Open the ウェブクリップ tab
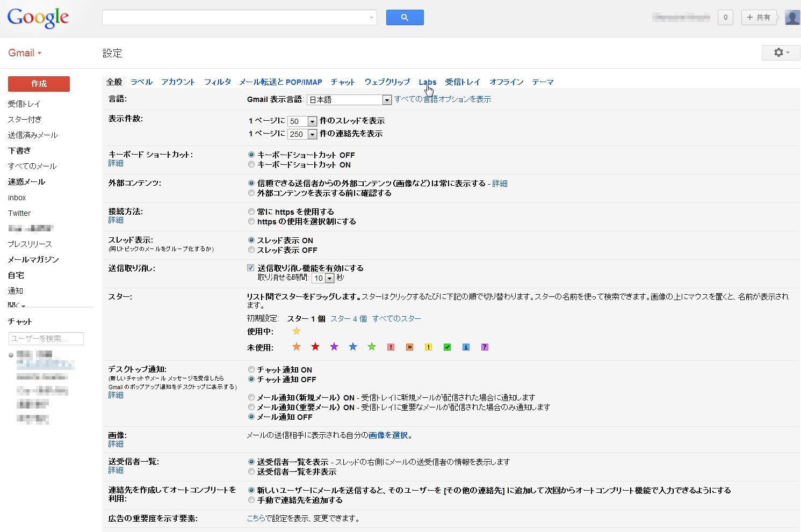 pos(387,82)
